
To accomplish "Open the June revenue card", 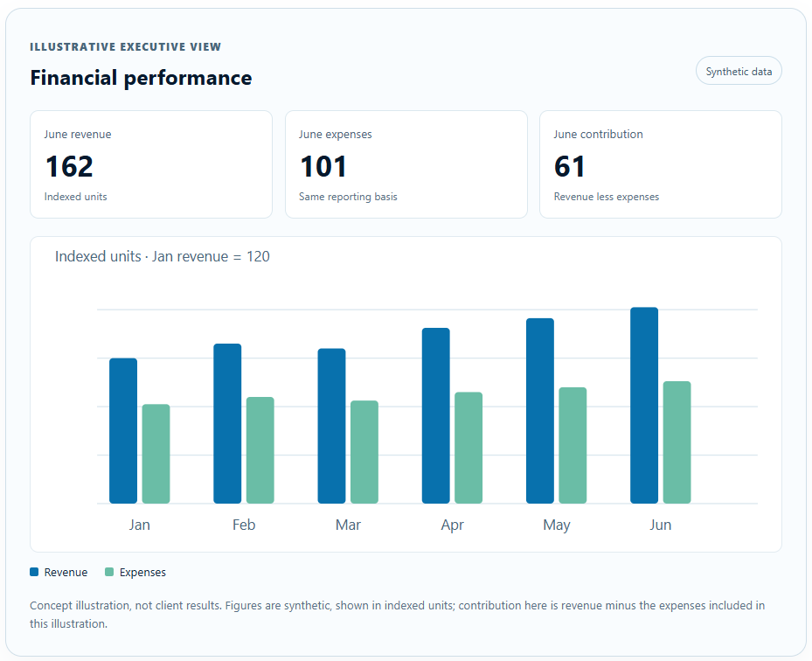I will [x=151, y=164].
